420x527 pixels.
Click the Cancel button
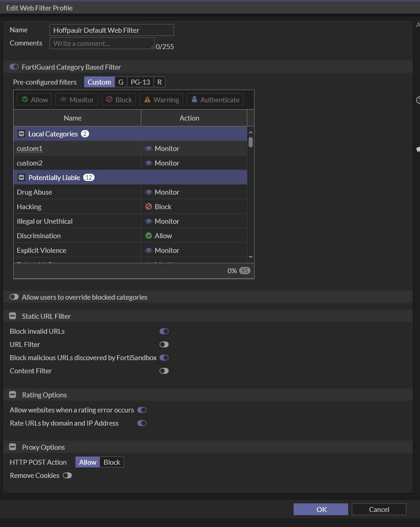pyautogui.click(x=379, y=509)
